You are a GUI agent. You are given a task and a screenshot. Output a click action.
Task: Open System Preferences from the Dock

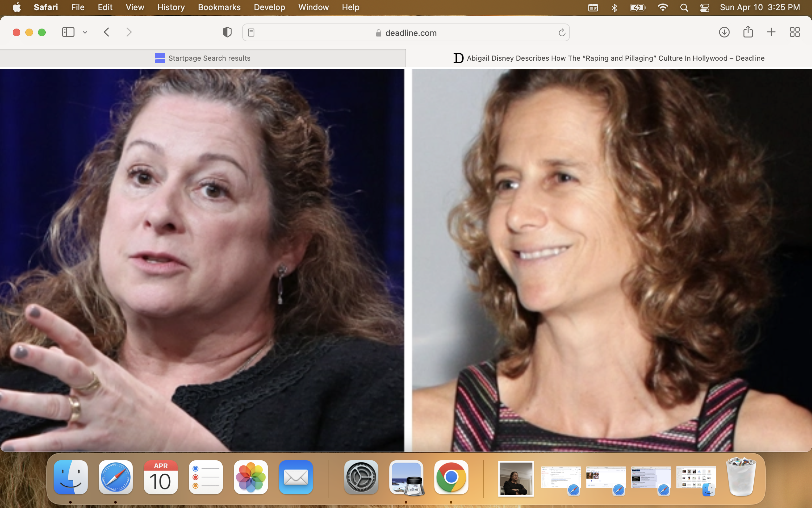[x=361, y=477]
